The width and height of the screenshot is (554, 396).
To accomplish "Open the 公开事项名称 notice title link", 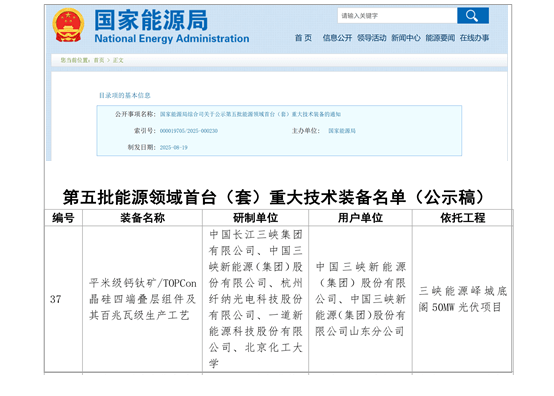I will [250, 114].
